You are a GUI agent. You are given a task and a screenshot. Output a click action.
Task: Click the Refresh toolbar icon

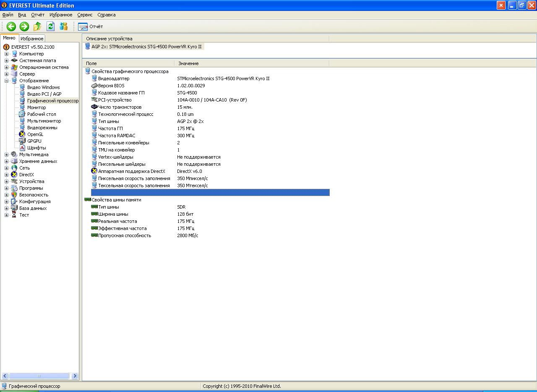50,26
